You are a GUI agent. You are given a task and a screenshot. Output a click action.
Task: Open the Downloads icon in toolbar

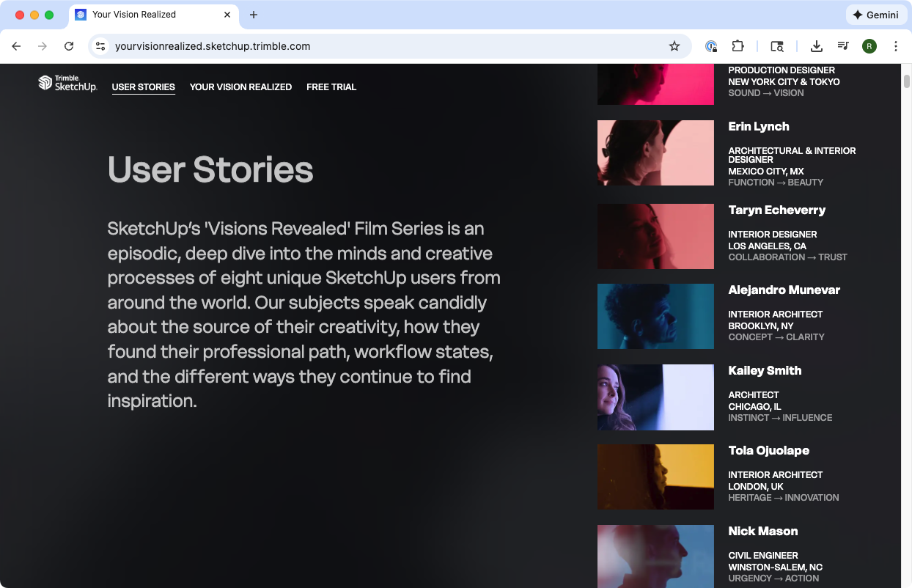(x=816, y=46)
